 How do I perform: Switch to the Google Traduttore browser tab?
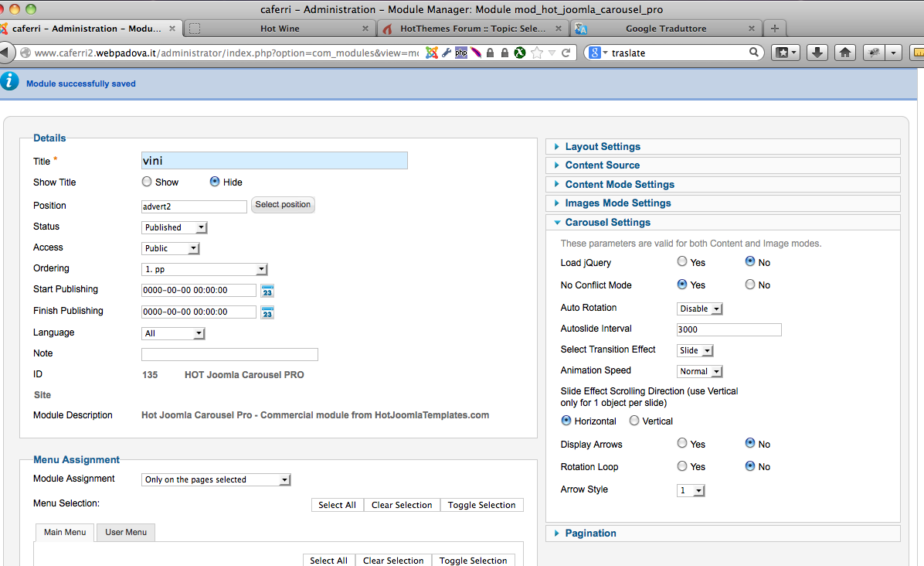(x=666, y=29)
